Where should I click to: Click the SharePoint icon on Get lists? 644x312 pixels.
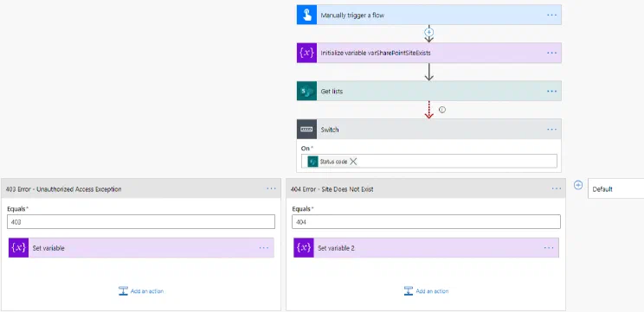(x=306, y=91)
